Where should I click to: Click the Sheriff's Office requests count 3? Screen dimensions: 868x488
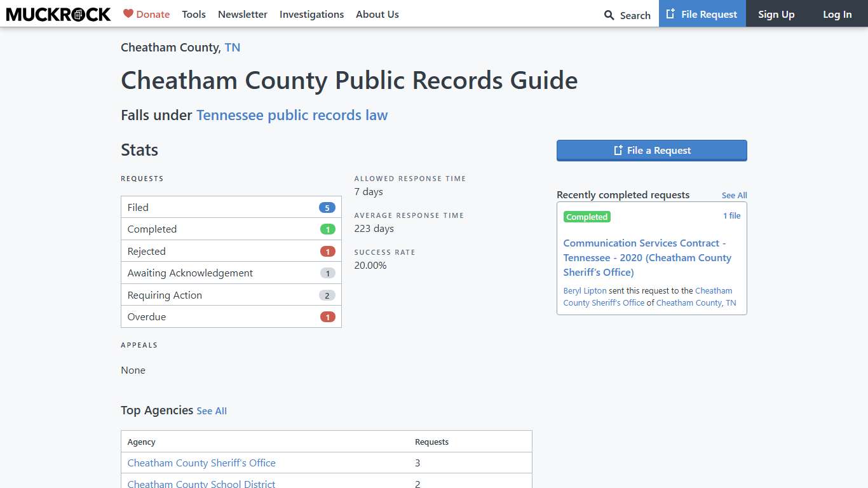coord(417,463)
